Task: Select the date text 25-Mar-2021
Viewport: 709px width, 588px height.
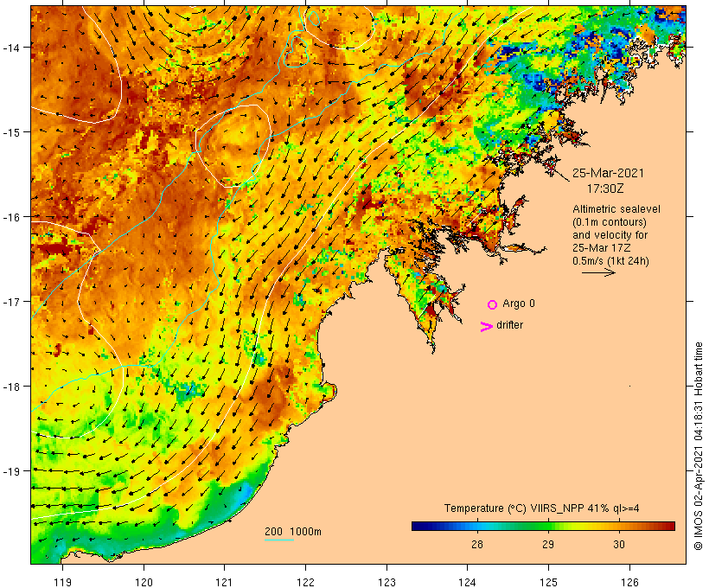Action: (608, 173)
